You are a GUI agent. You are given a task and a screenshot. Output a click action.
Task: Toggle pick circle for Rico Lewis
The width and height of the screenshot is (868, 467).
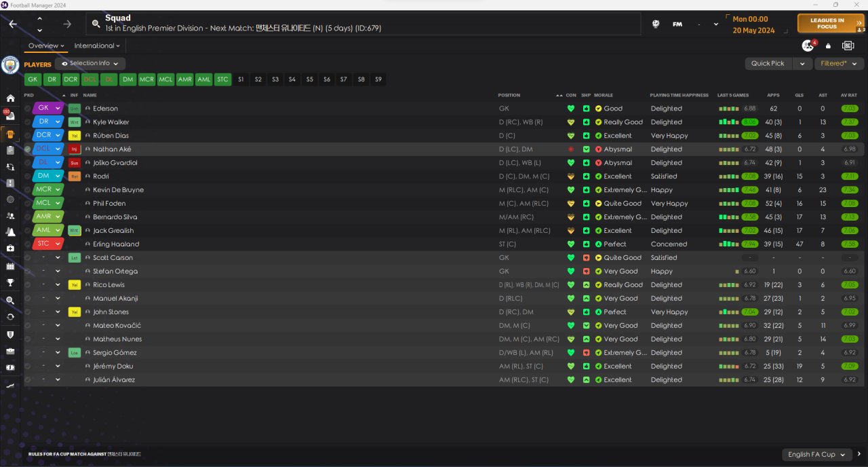tap(28, 285)
